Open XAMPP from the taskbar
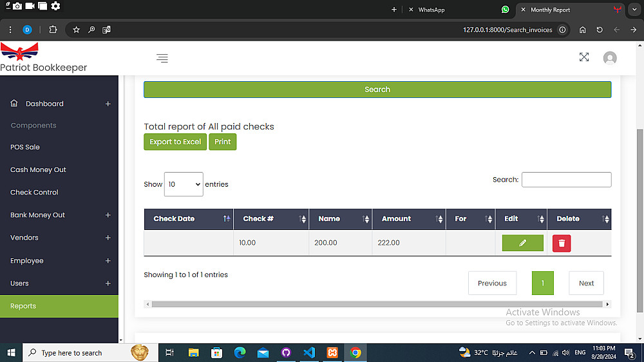This screenshot has height=362, width=644. click(x=332, y=352)
